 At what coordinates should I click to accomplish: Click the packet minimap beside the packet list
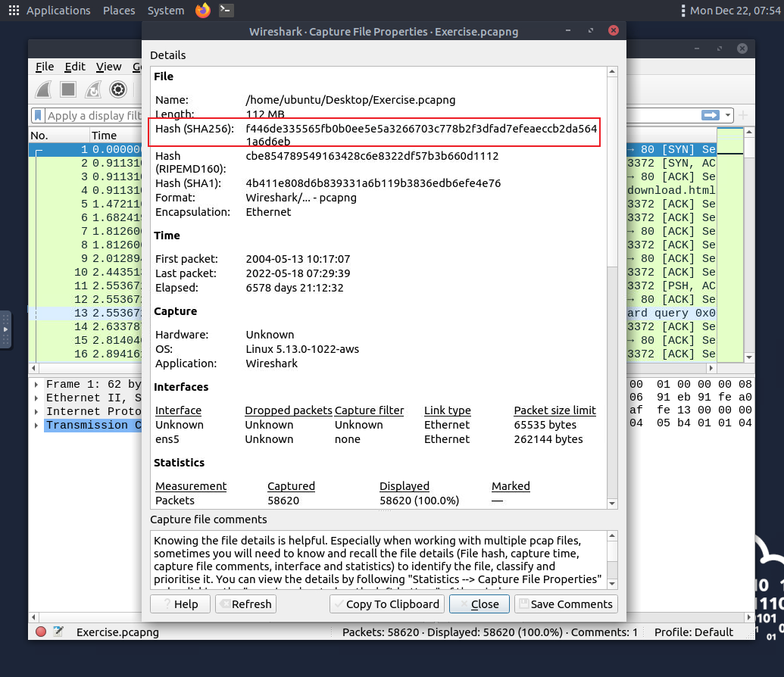[x=730, y=245]
